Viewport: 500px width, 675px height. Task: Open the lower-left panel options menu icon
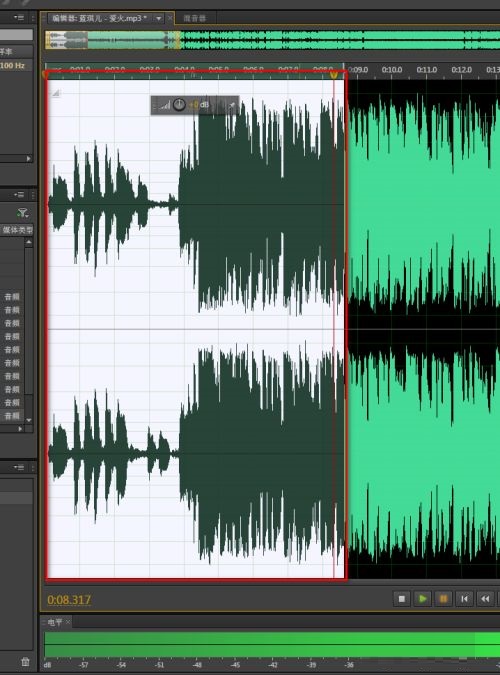tap(19, 468)
